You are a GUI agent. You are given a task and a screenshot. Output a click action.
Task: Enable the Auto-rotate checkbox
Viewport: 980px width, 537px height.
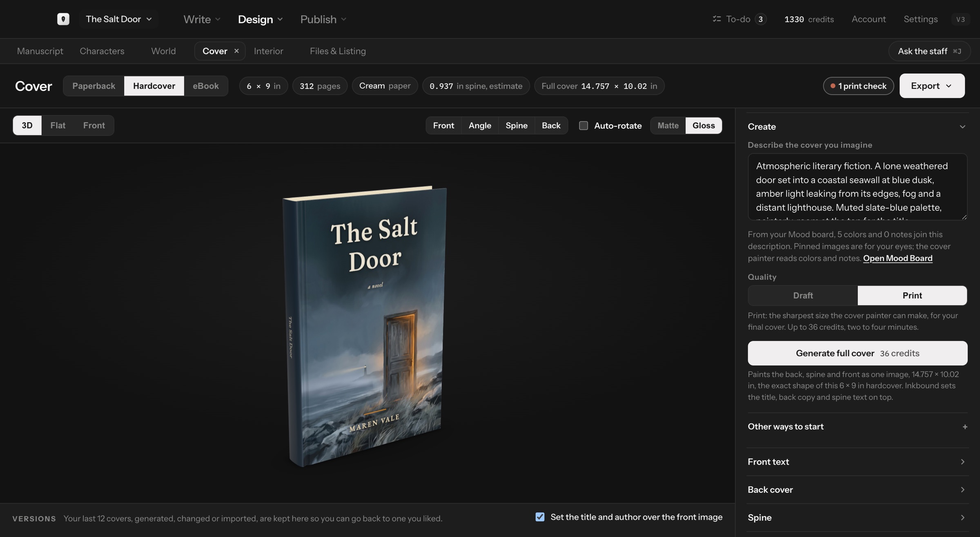[x=584, y=125]
